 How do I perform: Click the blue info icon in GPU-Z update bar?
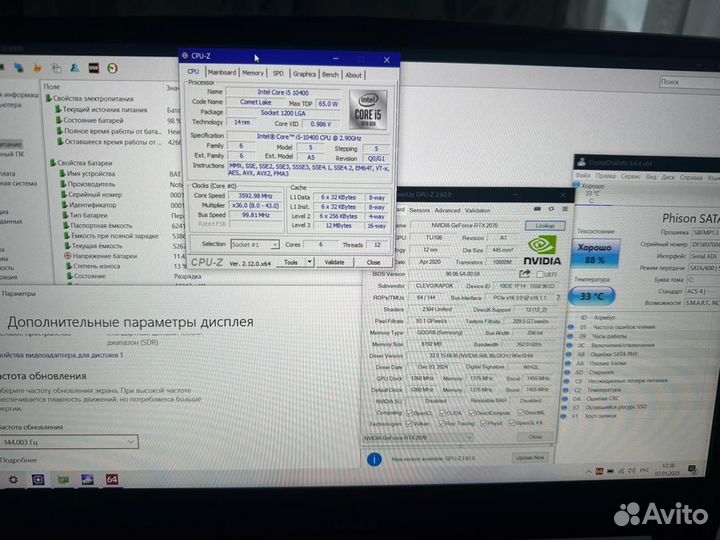[x=374, y=459]
